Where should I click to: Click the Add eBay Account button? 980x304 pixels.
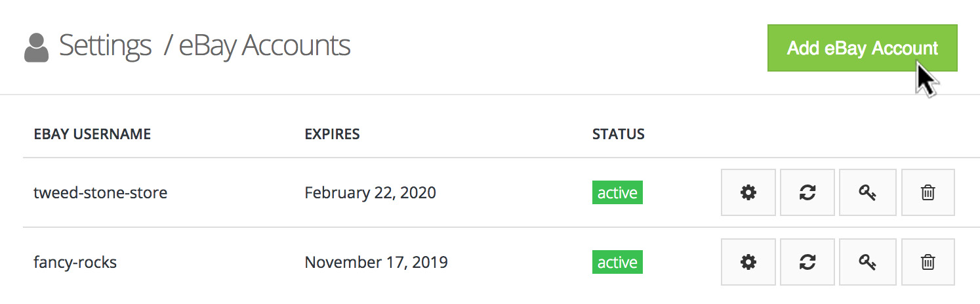[x=862, y=48]
